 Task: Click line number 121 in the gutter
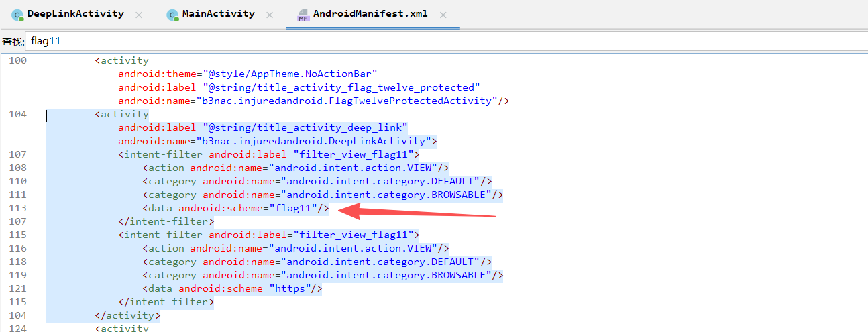pyautogui.click(x=19, y=289)
